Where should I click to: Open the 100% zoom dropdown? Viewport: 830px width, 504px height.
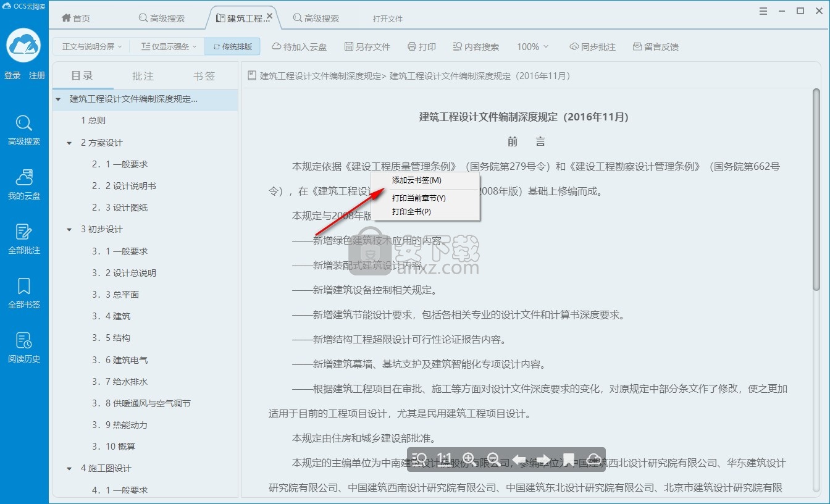click(x=533, y=47)
